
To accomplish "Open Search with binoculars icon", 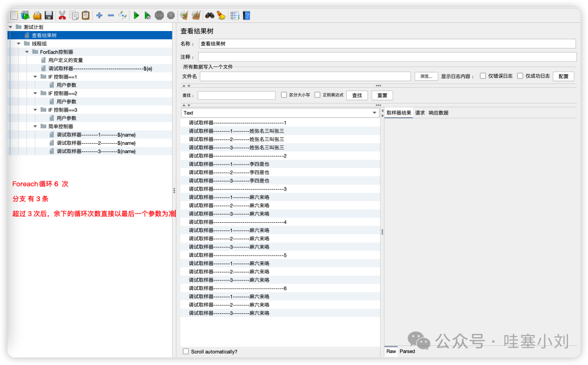I will point(210,15).
